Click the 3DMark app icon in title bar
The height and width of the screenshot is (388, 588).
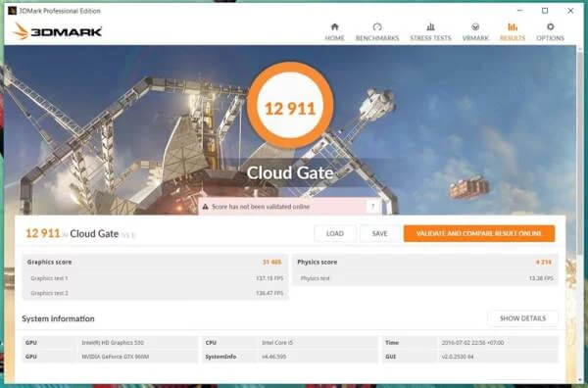coord(12,11)
